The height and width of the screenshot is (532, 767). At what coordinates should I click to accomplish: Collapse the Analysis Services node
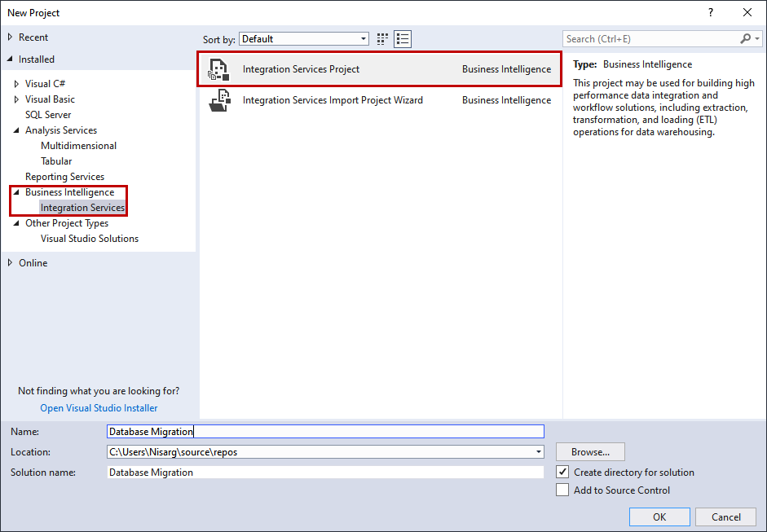click(x=16, y=130)
